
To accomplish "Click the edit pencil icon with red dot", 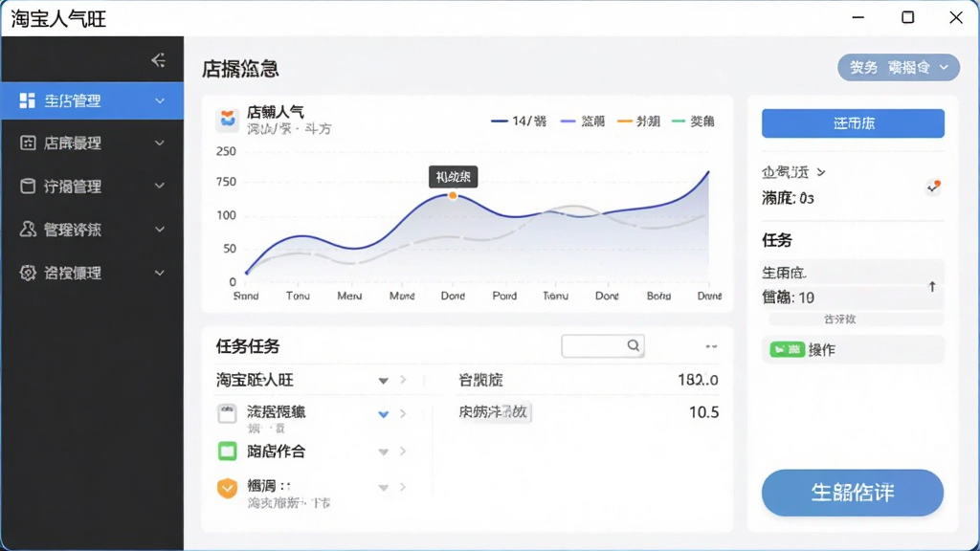I will (x=934, y=187).
